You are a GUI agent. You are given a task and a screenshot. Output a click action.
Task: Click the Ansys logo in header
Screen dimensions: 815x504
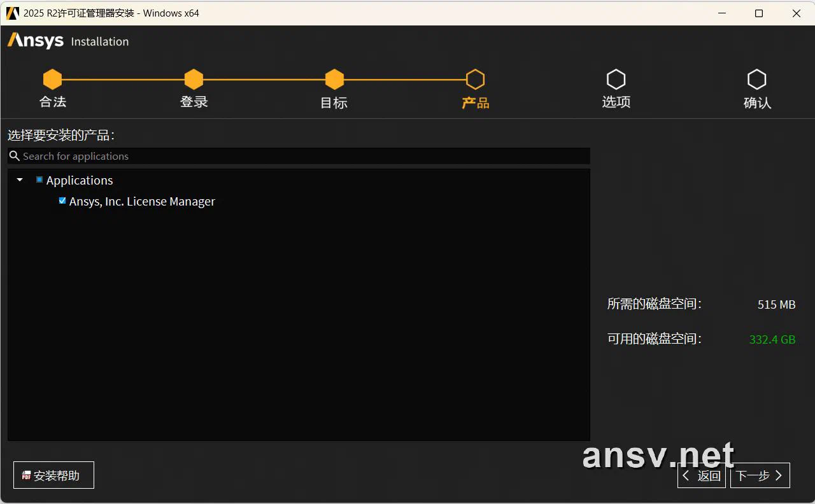click(x=36, y=41)
